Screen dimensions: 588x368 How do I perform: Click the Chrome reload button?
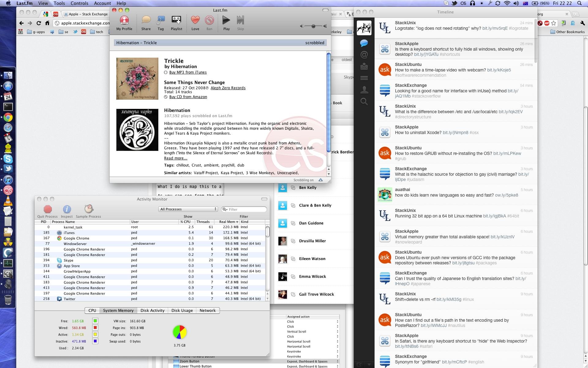pos(39,23)
